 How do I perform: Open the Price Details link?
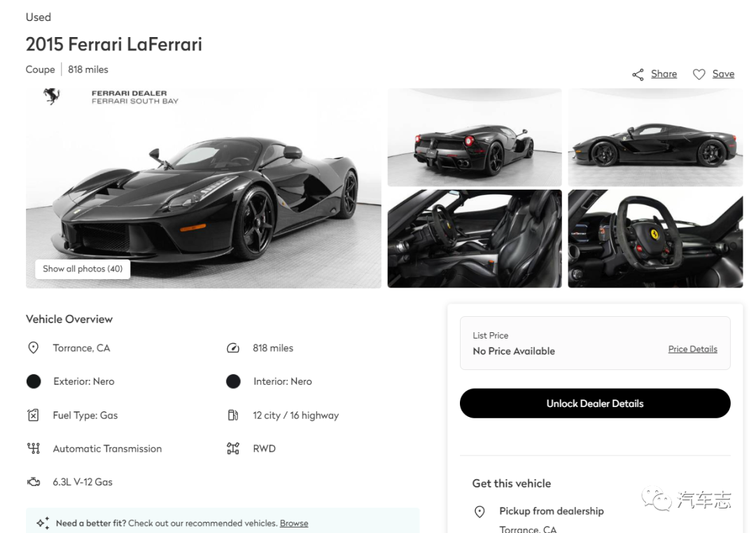[692, 349]
